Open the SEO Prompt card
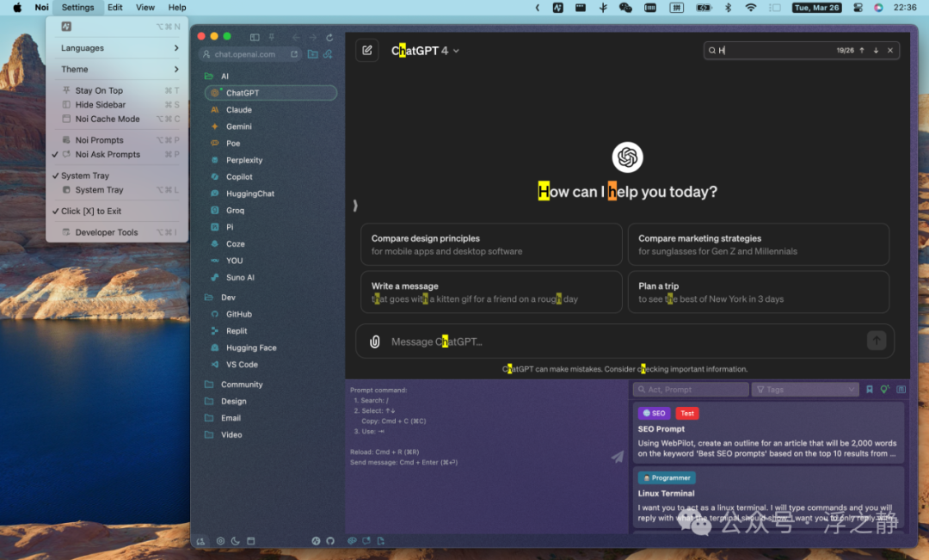 pyautogui.click(x=768, y=432)
